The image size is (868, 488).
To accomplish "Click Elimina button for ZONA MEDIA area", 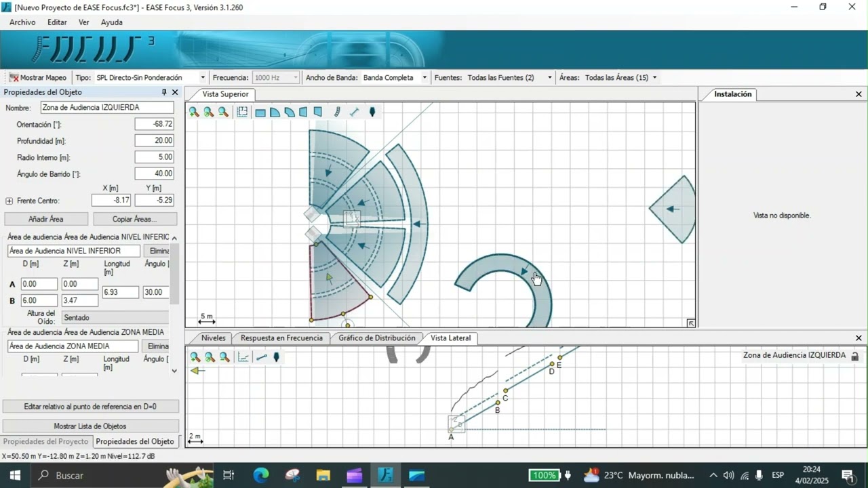I will coord(157,346).
